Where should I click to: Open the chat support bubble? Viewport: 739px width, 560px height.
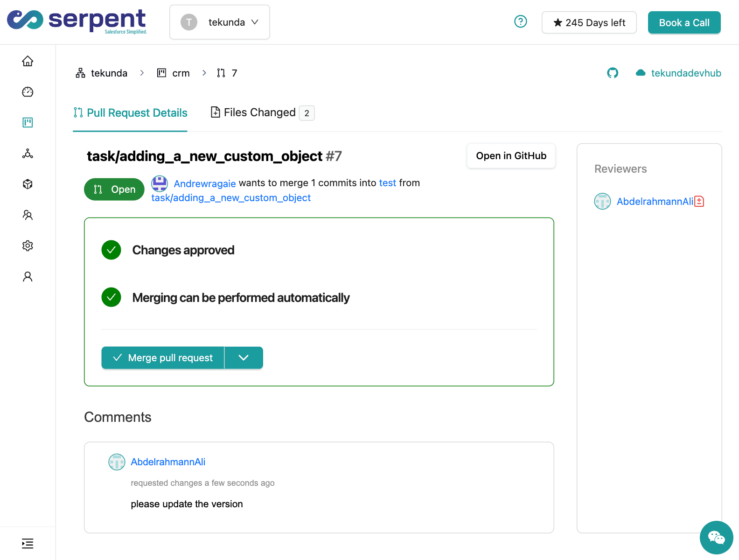(716, 538)
